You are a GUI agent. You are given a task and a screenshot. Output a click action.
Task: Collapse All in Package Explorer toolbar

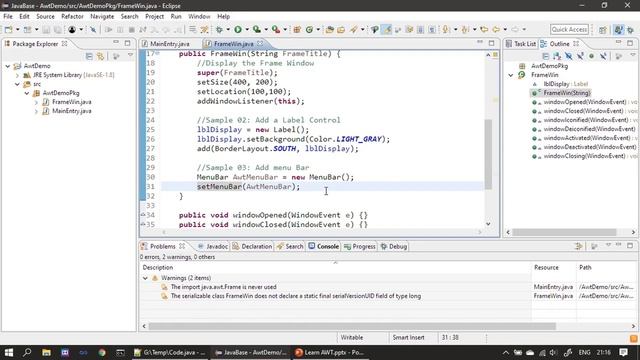(x=89, y=56)
